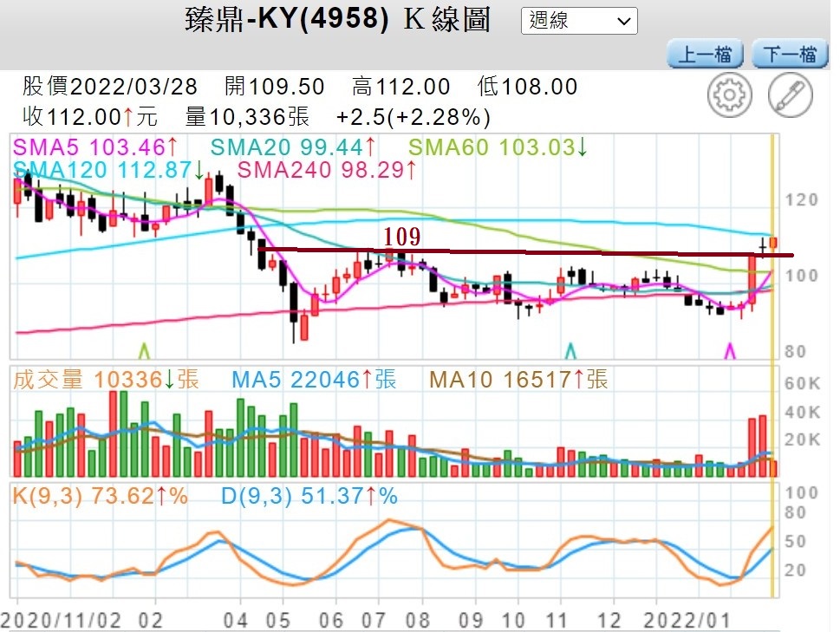Click the MA5 22046 volume legend
The image size is (840, 632).
point(314,380)
